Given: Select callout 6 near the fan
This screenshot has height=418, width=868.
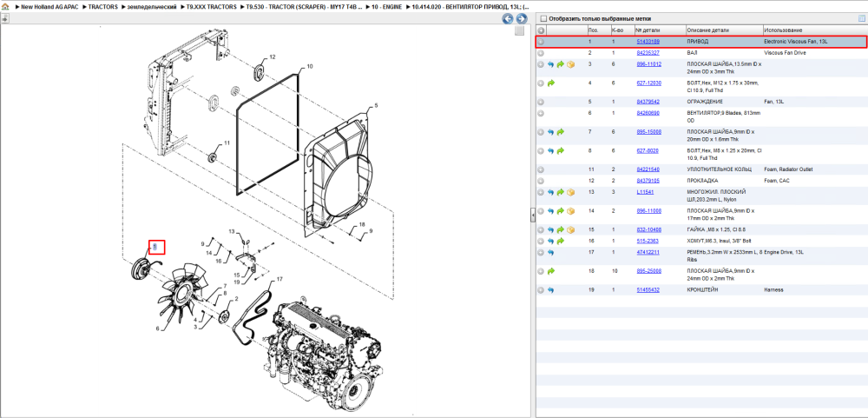Looking at the screenshot, I should [x=157, y=328].
